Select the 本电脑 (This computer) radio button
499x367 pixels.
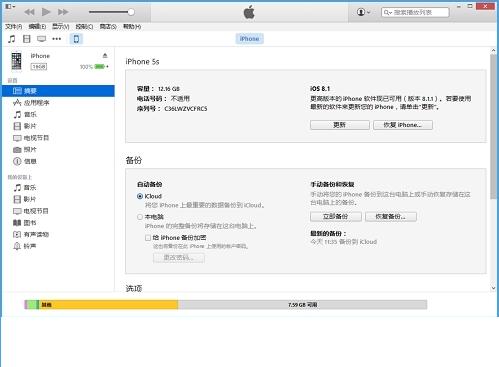click(x=140, y=217)
